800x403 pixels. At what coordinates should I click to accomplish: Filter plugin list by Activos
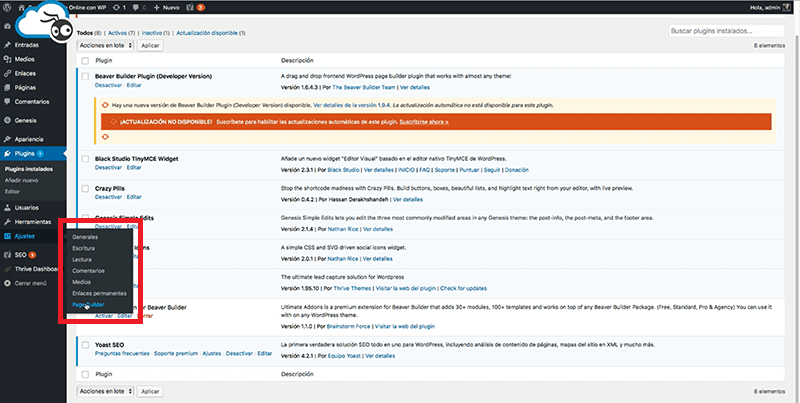(117, 33)
